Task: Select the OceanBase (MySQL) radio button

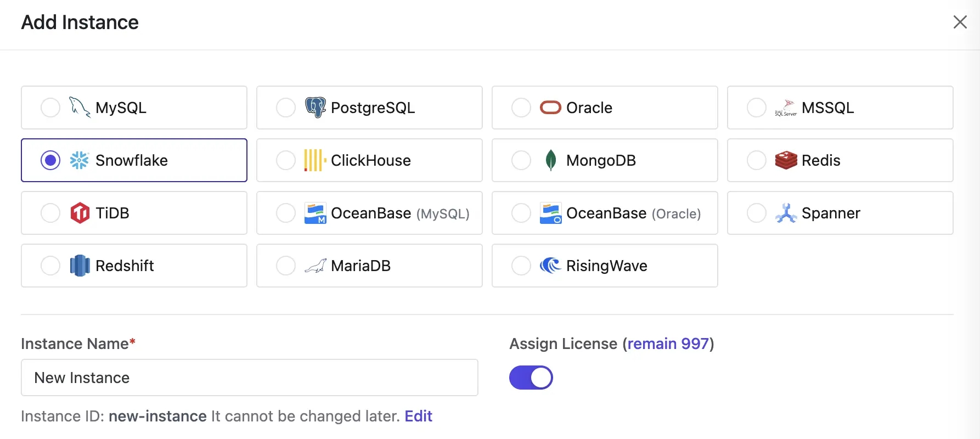Action: [x=286, y=213]
